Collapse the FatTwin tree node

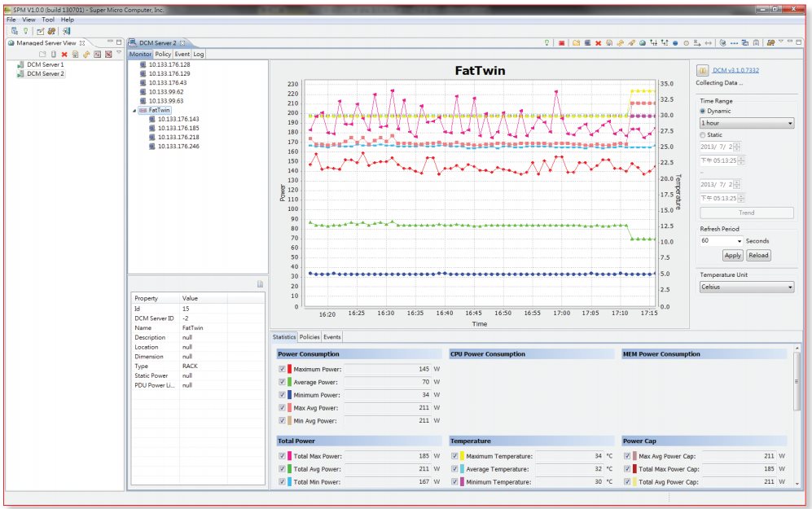134,111
